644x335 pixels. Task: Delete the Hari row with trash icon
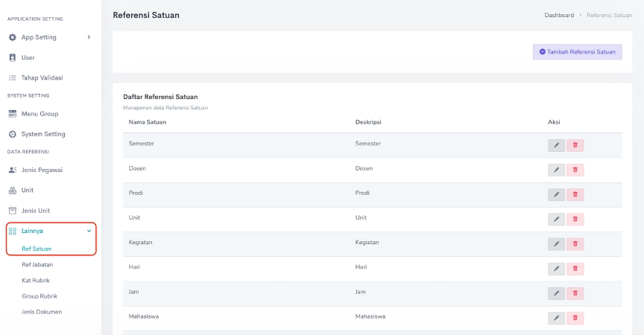pos(575,269)
